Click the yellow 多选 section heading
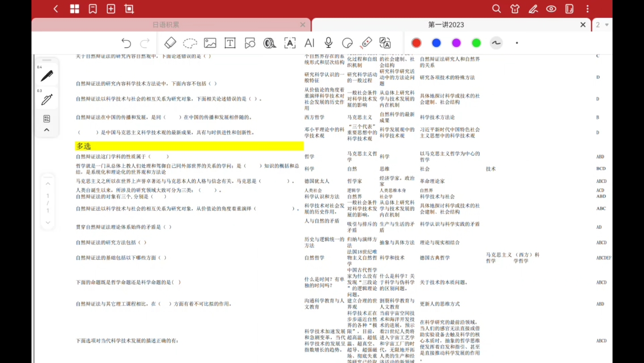This screenshot has height=363, width=644. coord(189,146)
